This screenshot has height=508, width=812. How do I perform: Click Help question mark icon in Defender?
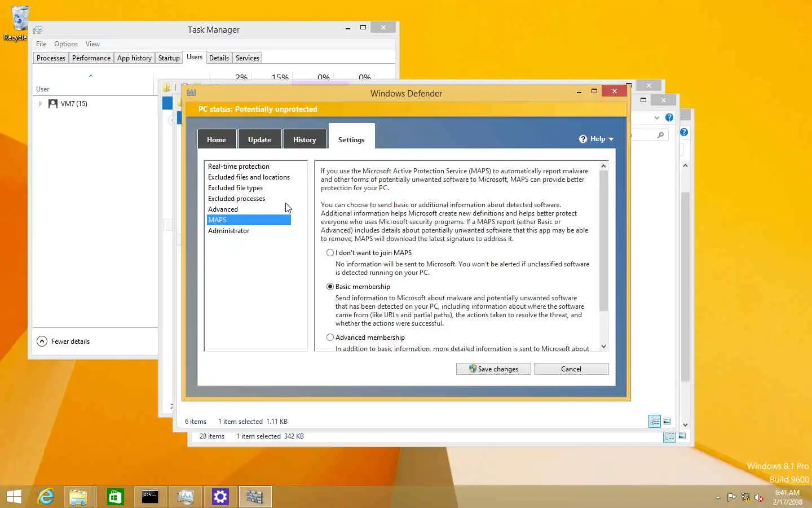coord(583,139)
